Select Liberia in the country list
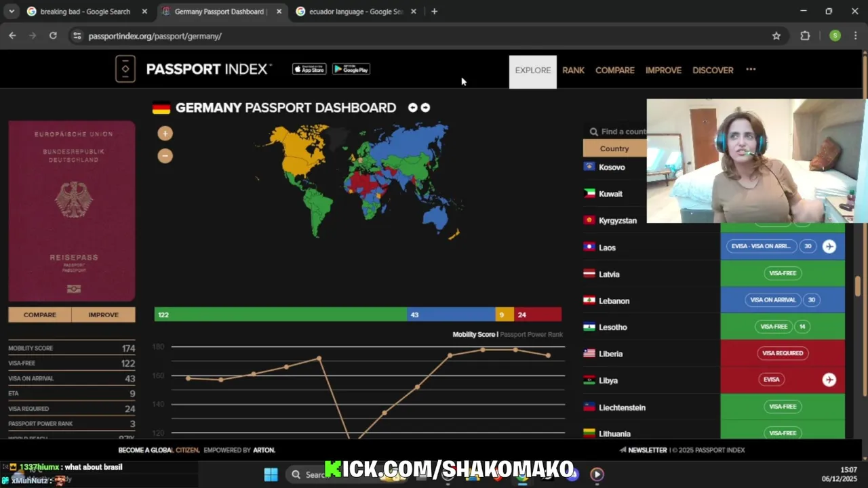 click(x=610, y=354)
